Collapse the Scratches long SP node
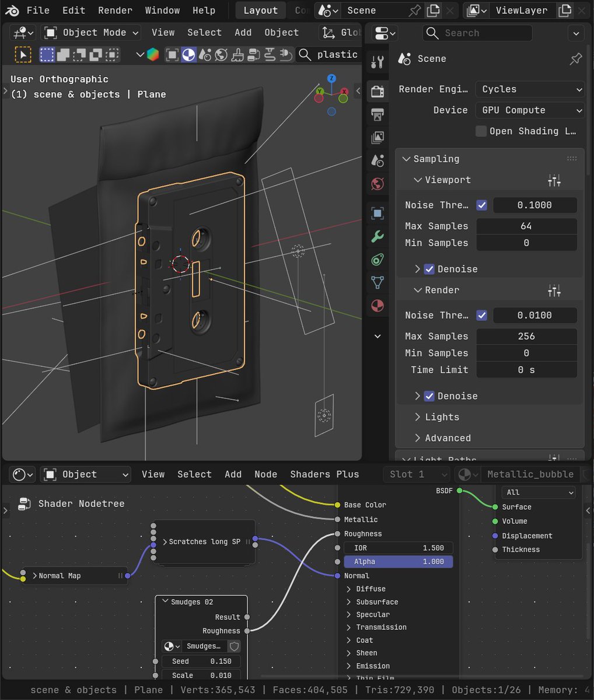 pos(165,541)
